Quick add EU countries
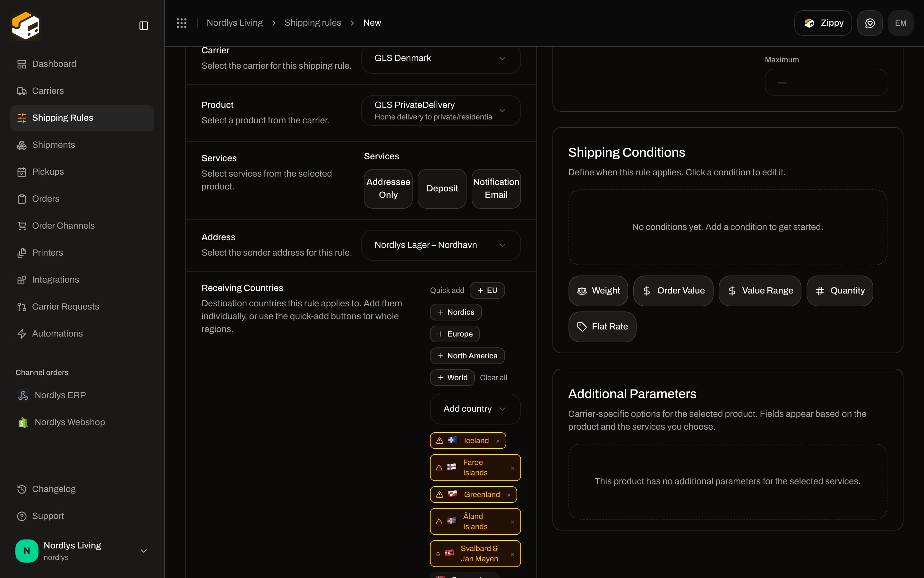This screenshot has width=924, height=578. pos(487,291)
